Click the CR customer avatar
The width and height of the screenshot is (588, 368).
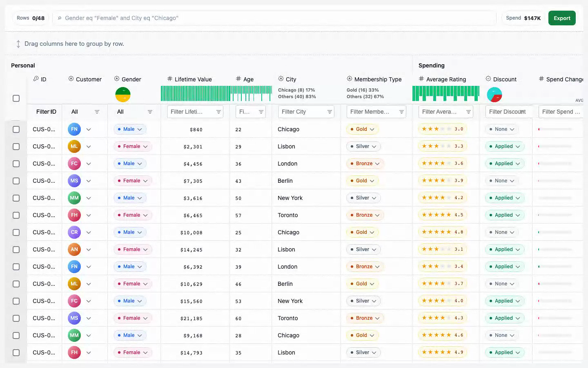click(74, 232)
